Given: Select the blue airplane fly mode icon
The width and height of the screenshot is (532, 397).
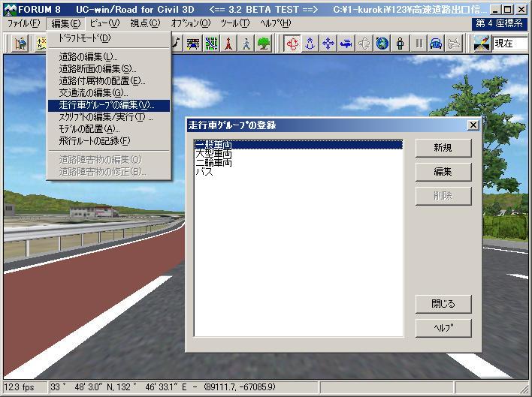Looking at the screenshot, I should 346,44.
